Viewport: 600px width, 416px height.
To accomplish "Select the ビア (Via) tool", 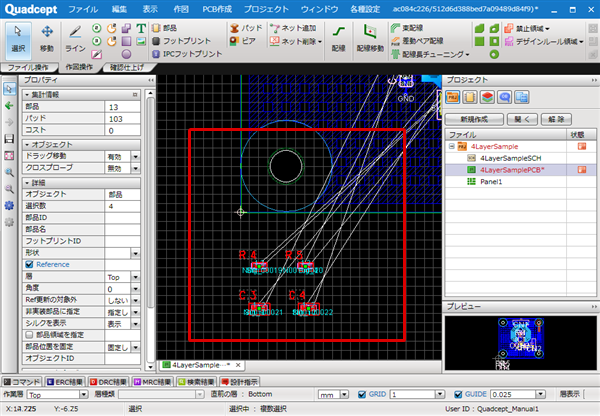I will click(x=243, y=41).
